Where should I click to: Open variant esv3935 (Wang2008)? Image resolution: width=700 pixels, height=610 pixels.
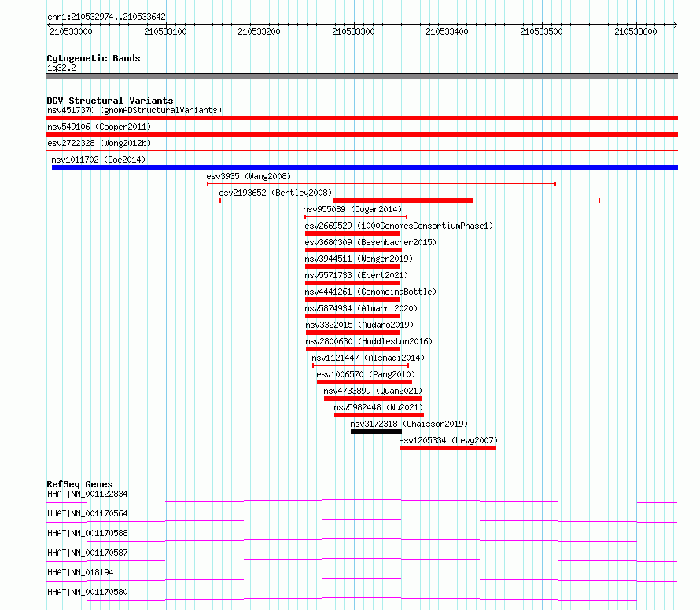click(x=249, y=176)
